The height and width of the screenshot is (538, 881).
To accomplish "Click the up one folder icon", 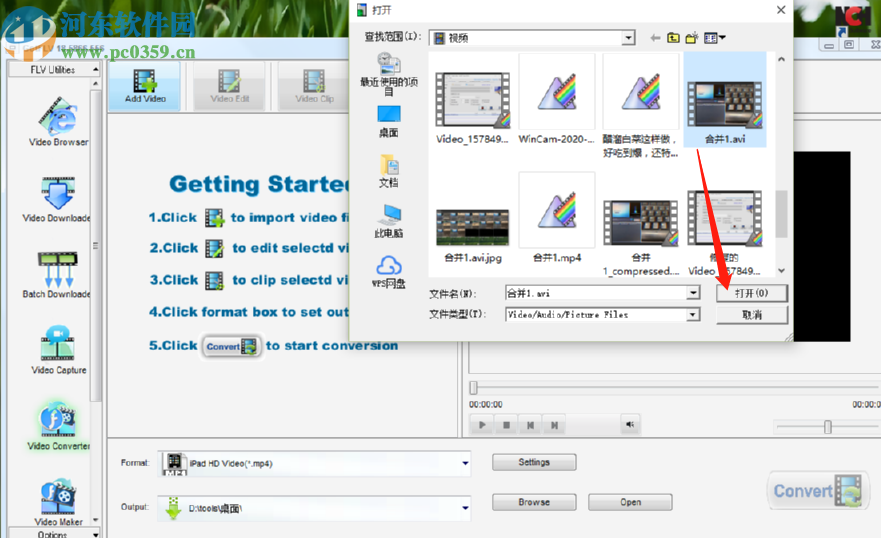I will pyautogui.click(x=673, y=38).
